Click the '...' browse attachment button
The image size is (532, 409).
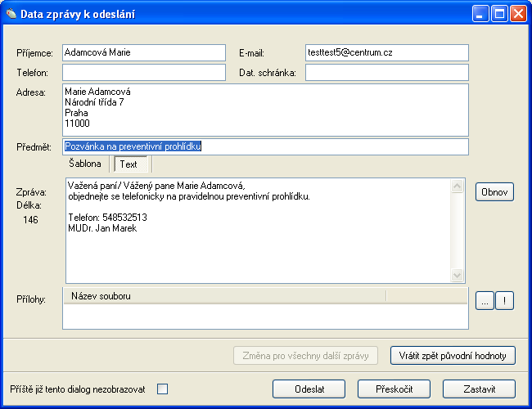click(x=485, y=301)
